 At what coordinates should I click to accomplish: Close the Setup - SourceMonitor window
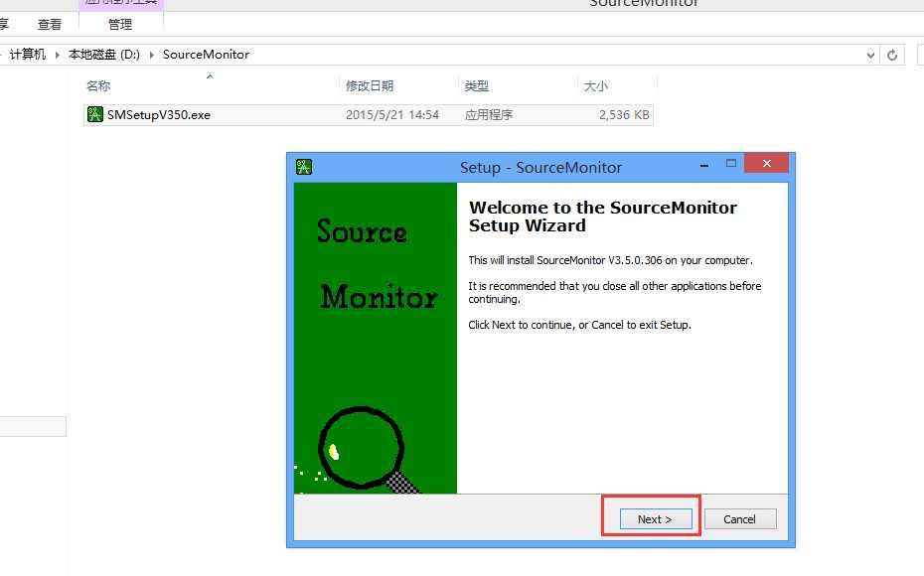[x=766, y=163]
